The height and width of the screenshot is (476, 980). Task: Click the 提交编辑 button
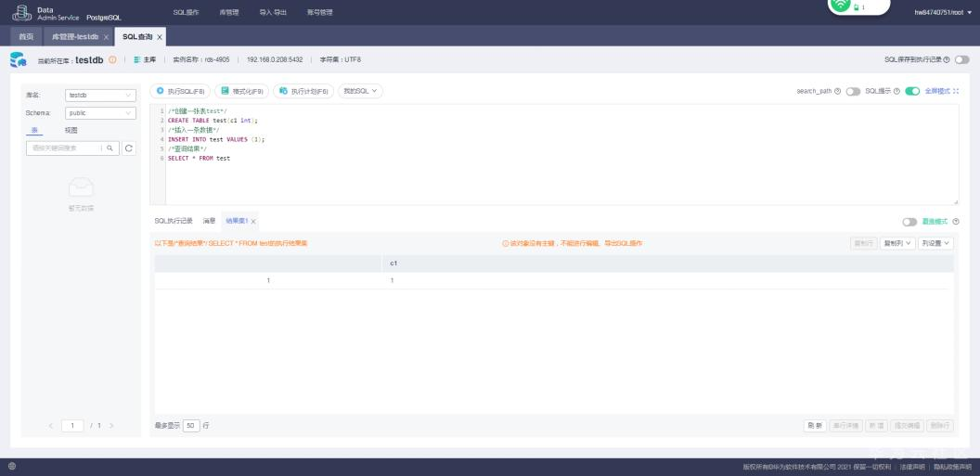[907, 425]
